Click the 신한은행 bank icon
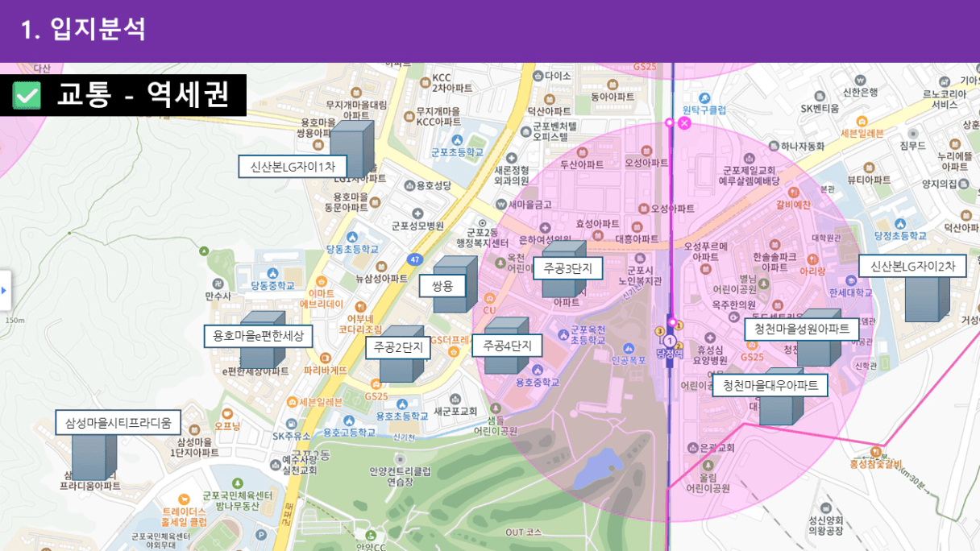The image size is (980, 551). pos(860,80)
